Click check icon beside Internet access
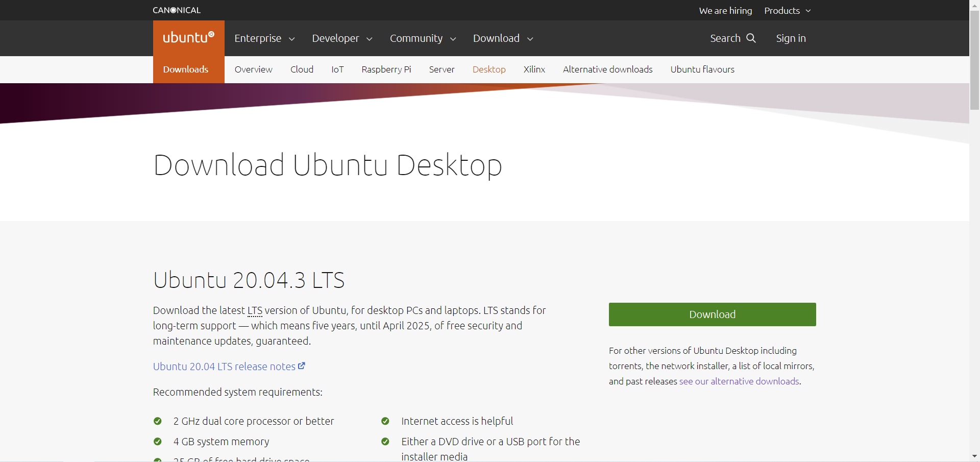The image size is (980, 462). [x=385, y=421]
